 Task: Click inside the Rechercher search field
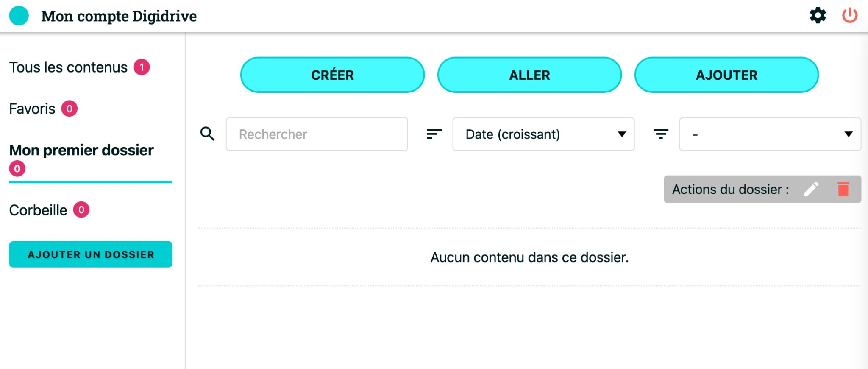pyautogui.click(x=317, y=134)
